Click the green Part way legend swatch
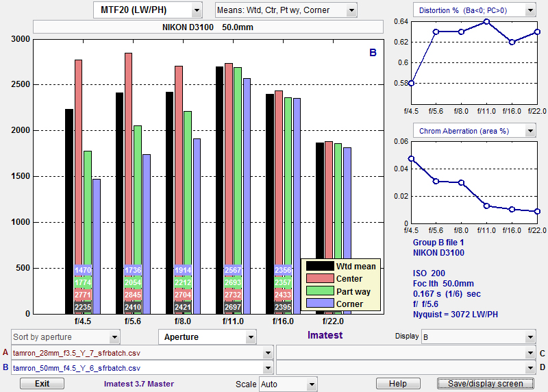This screenshot has width=548, height=392. [x=320, y=291]
